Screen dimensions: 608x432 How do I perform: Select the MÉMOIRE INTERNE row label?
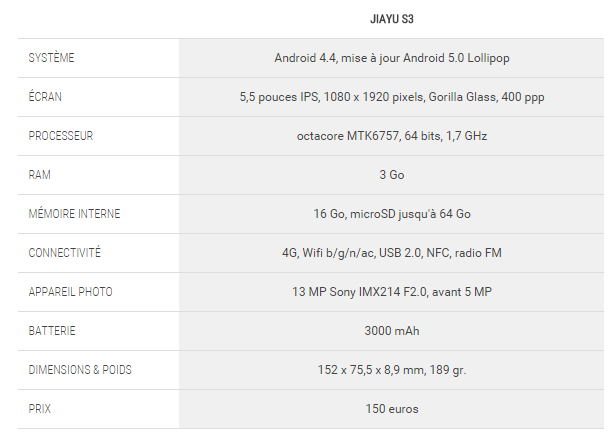click(72, 214)
